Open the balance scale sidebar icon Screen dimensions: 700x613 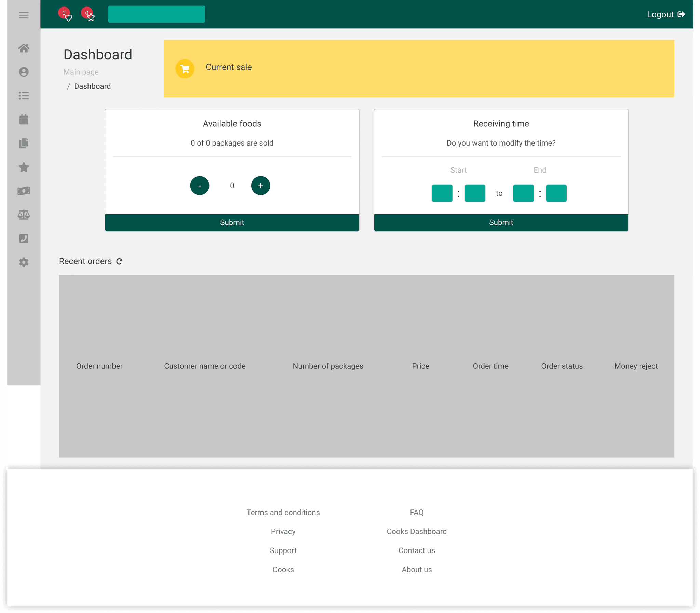24,215
